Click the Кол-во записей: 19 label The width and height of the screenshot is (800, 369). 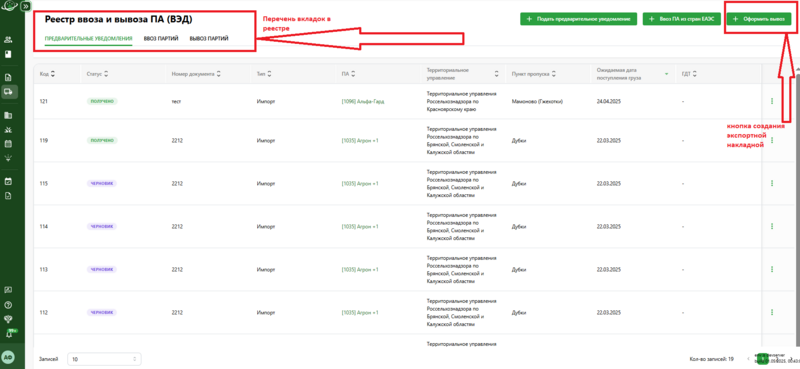click(711, 359)
